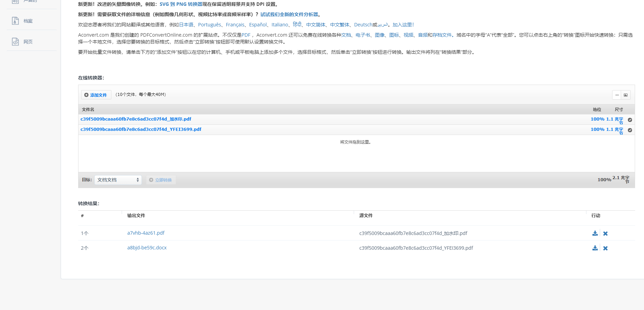
Task: Open the 图标 converter link
Action: [394, 35]
